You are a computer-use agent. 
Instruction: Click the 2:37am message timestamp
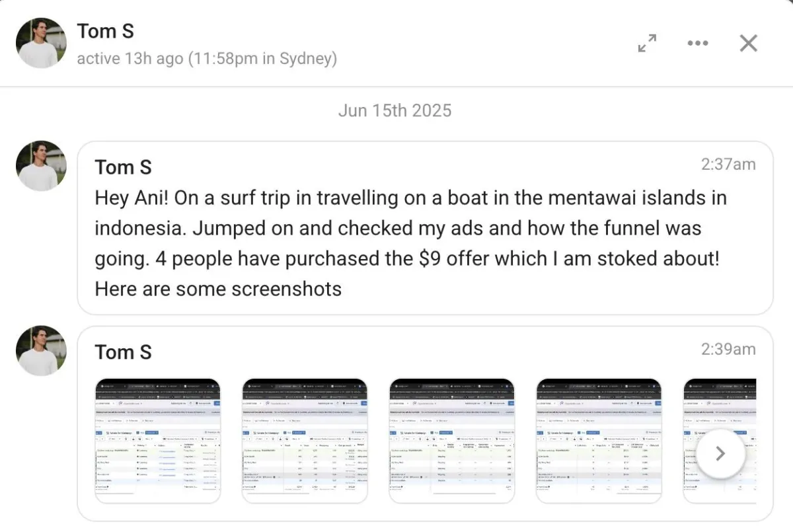(x=728, y=165)
